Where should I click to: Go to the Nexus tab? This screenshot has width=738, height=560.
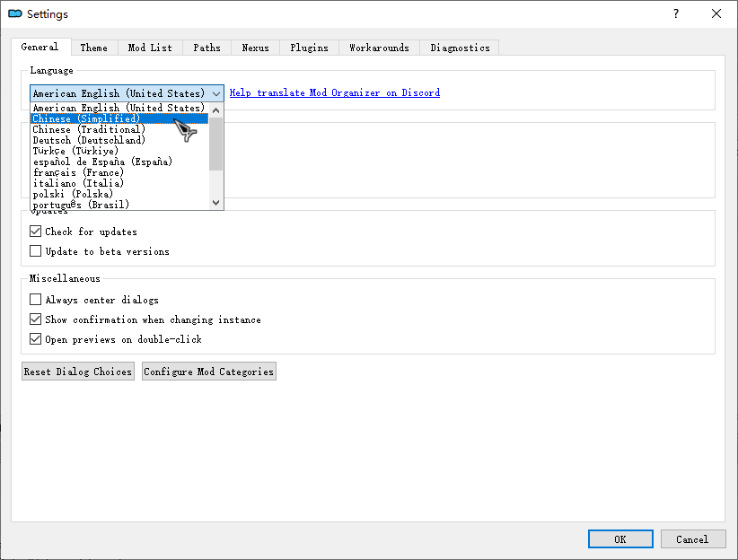255,48
